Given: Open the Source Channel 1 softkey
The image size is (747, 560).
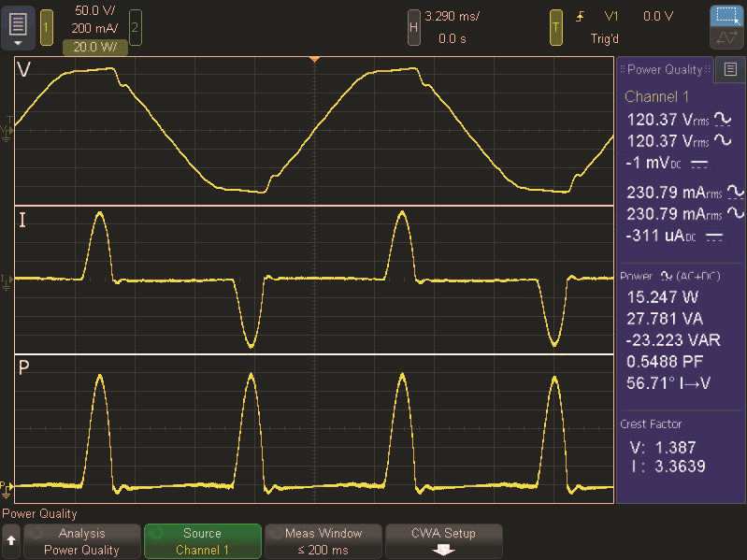Looking at the screenshot, I should pyautogui.click(x=203, y=541).
